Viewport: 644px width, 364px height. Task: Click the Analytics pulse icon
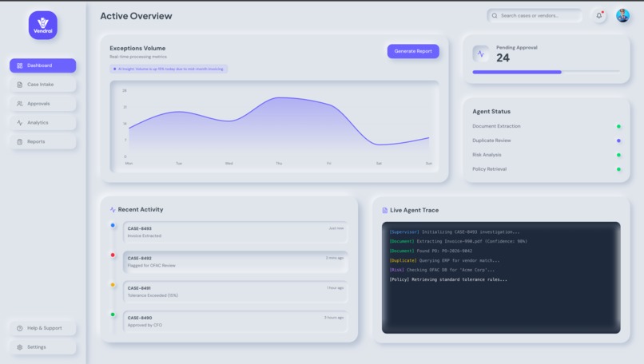20,123
